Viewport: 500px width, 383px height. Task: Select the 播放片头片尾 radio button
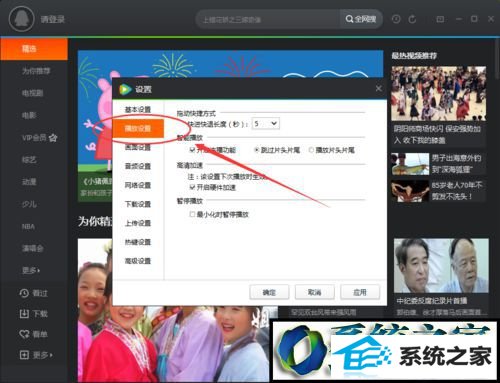tap(311, 150)
